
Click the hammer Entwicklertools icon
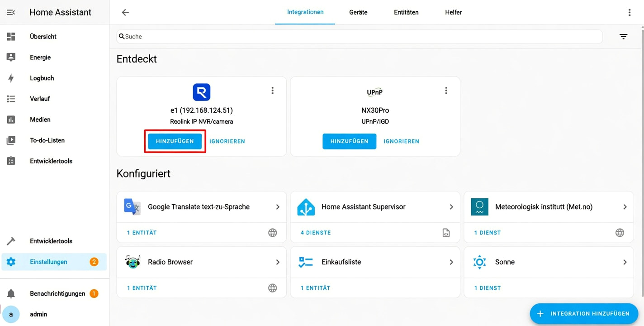(11, 241)
